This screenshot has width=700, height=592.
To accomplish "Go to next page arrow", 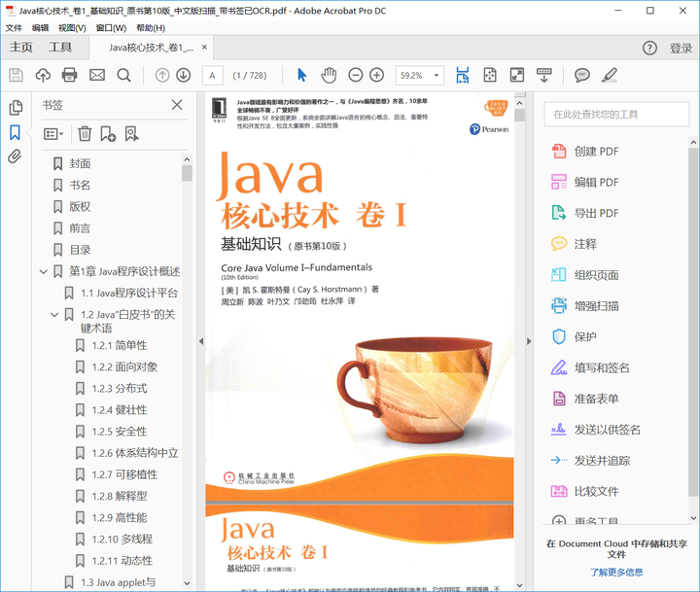I will pos(184,75).
